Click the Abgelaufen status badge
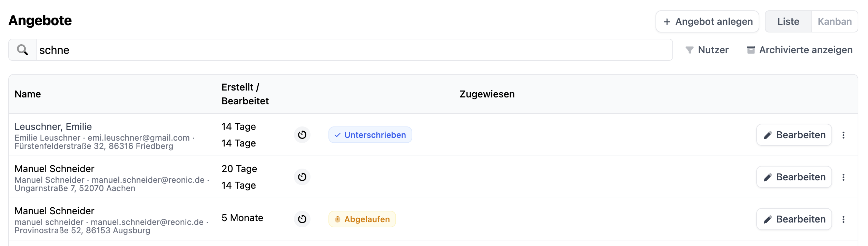Viewport: 868px width, 246px height. coord(362,219)
